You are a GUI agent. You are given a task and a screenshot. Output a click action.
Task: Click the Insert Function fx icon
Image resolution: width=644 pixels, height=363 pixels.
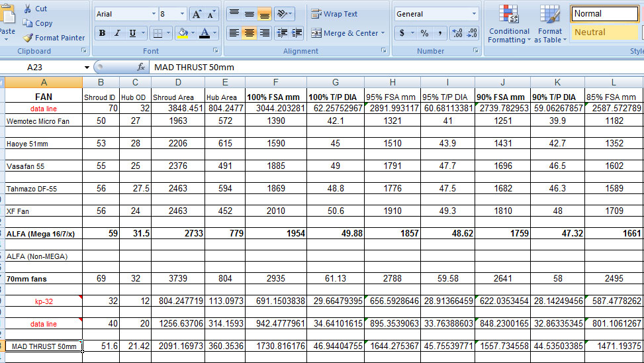tap(140, 67)
